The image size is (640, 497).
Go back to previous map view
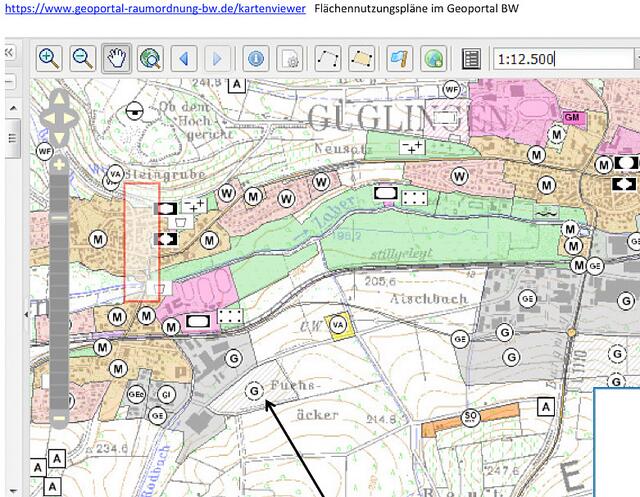click(184, 58)
